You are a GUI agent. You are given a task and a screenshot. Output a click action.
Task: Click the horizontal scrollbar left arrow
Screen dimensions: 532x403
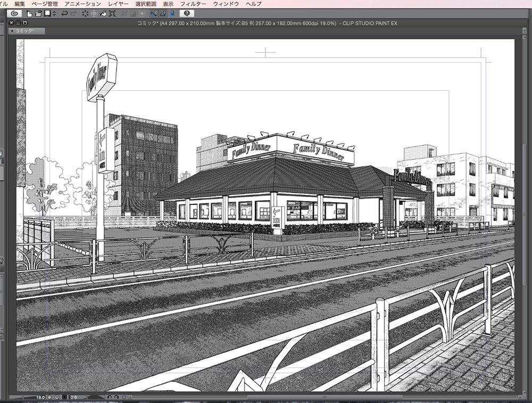coord(130,397)
